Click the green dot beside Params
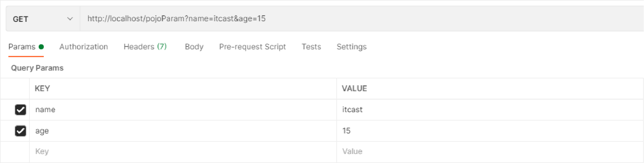Screen dimensions: 644x163 click(41, 47)
